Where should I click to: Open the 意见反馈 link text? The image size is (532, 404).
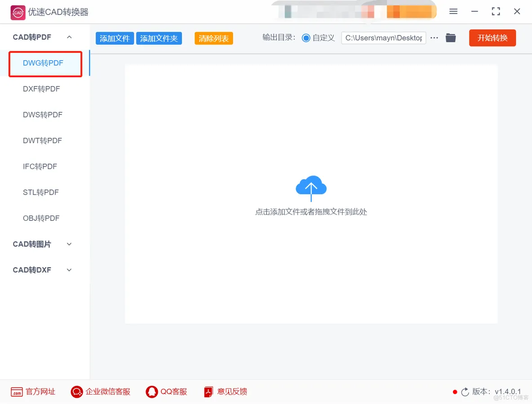click(232, 392)
